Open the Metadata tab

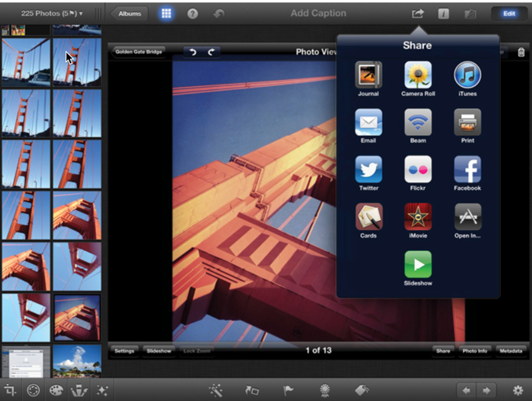510,351
